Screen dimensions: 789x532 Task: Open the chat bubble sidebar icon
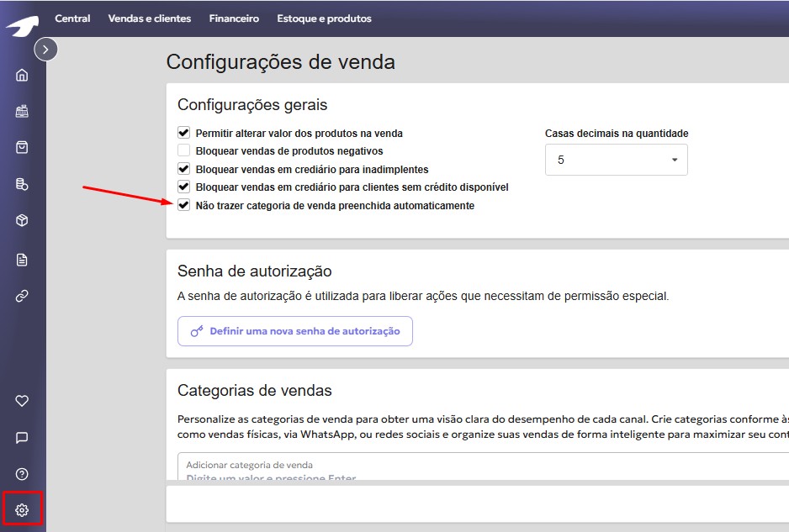(x=22, y=438)
